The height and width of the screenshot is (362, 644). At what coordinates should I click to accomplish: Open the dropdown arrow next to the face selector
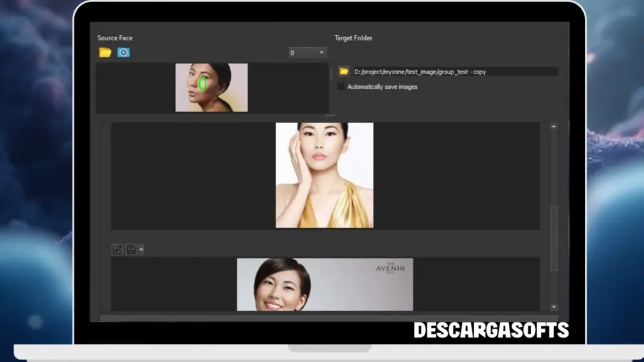[x=321, y=53]
